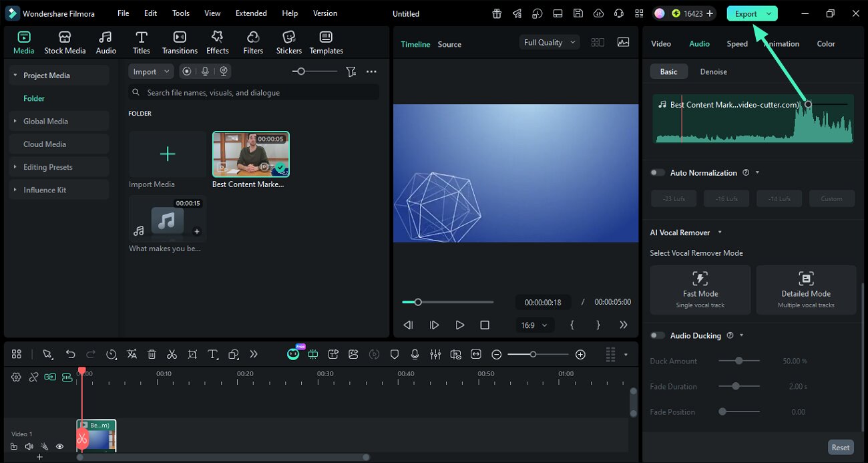
Task: Hide Video 1 track with eye icon
Action: pyautogui.click(x=59, y=446)
